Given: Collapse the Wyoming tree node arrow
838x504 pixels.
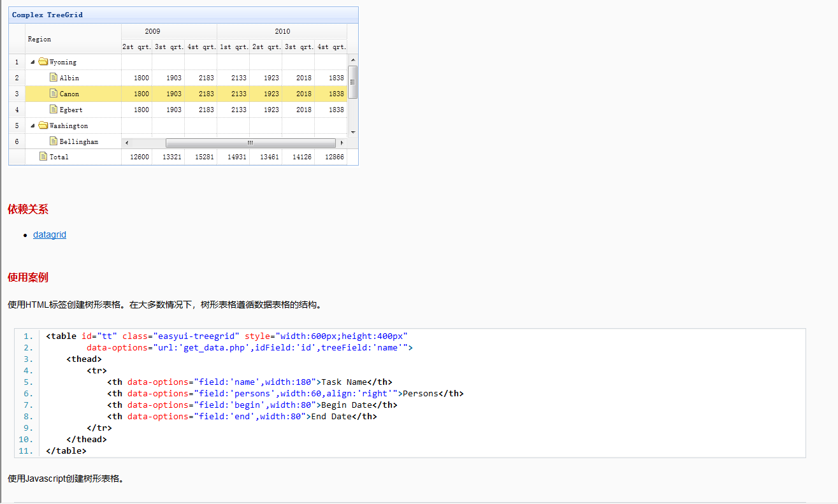Looking at the screenshot, I should point(33,62).
